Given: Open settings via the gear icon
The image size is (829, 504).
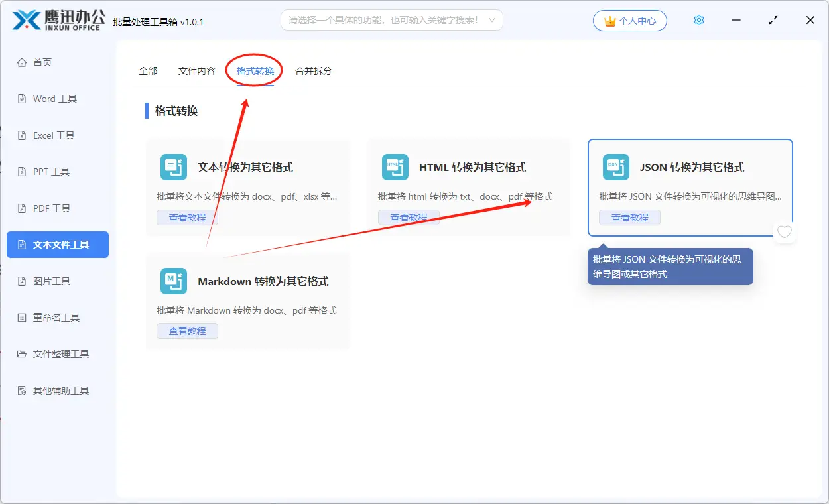Looking at the screenshot, I should [698, 20].
